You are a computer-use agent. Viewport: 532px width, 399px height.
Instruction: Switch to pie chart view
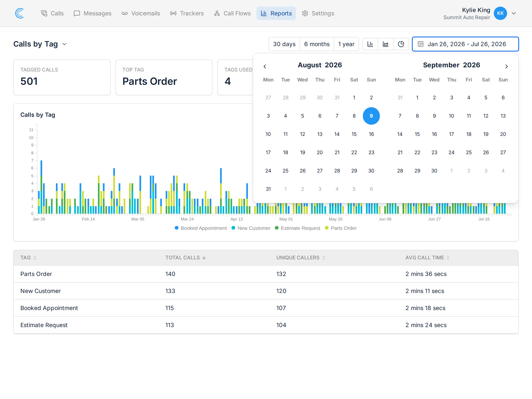401,44
